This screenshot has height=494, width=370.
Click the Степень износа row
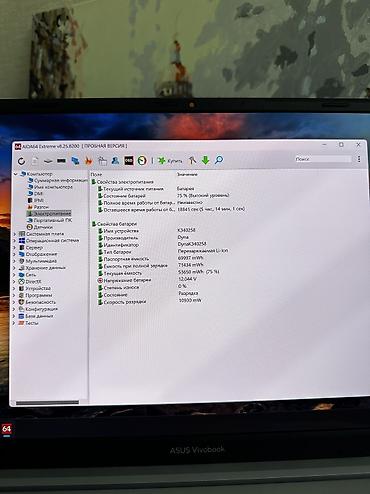click(x=142, y=287)
